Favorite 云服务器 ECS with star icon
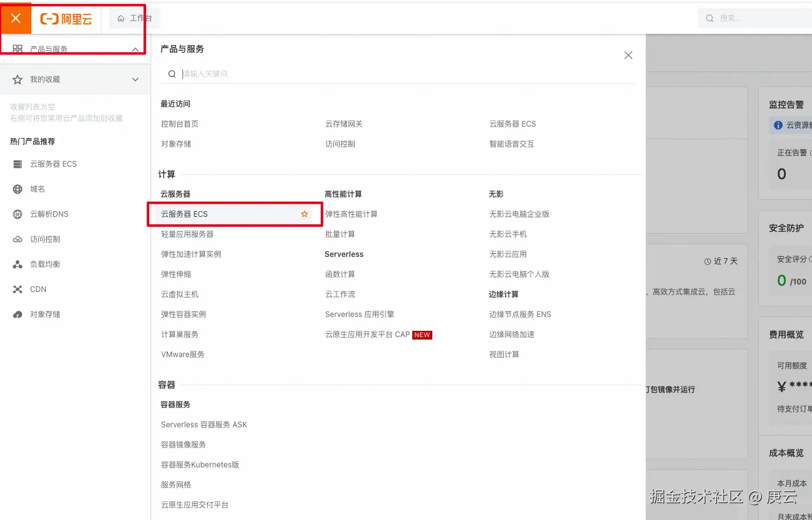Viewport: 812px width, 520px height. tap(304, 214)
